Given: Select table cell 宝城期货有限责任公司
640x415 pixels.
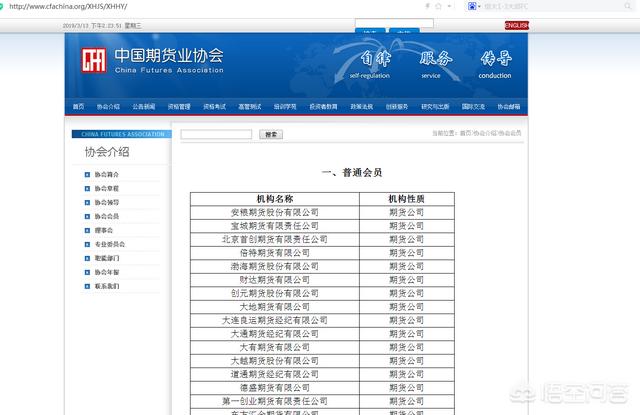Looking at the screenshot, I should click(x=275, y=226).
